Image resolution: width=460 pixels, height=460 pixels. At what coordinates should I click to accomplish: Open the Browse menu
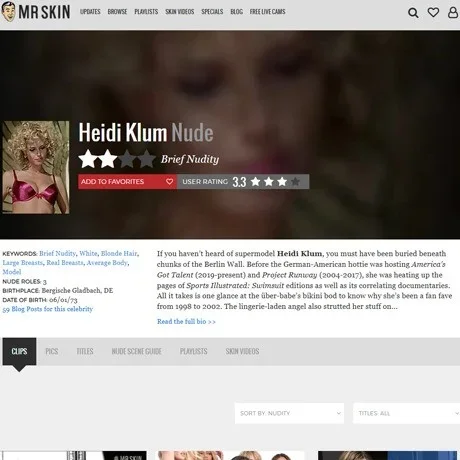(117, 12)
